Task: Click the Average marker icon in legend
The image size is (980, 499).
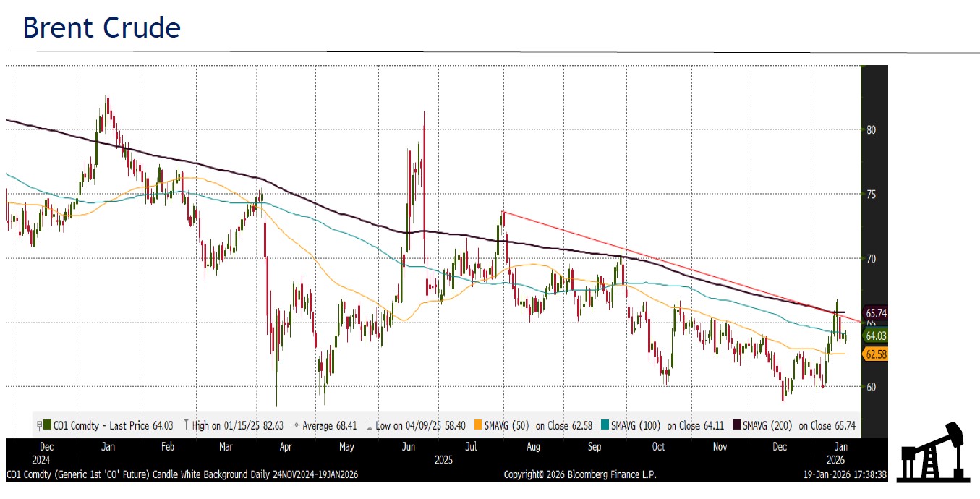Action: pos(297,425)
